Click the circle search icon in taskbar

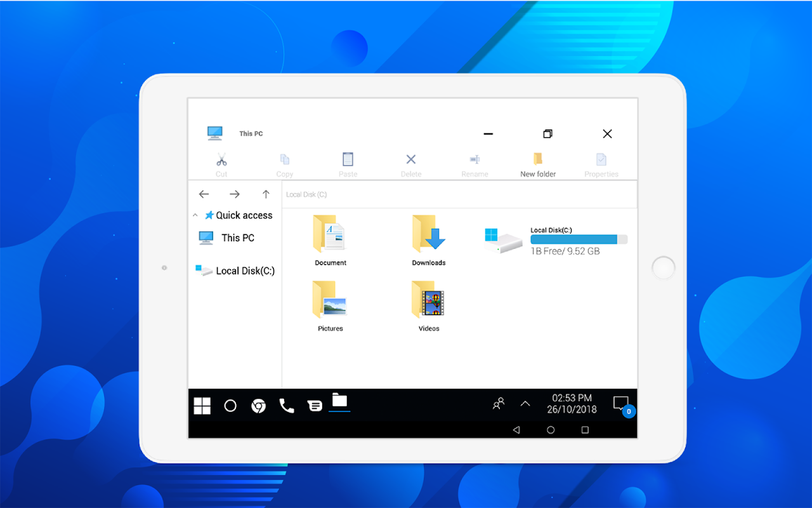click(x=230, y=406)
